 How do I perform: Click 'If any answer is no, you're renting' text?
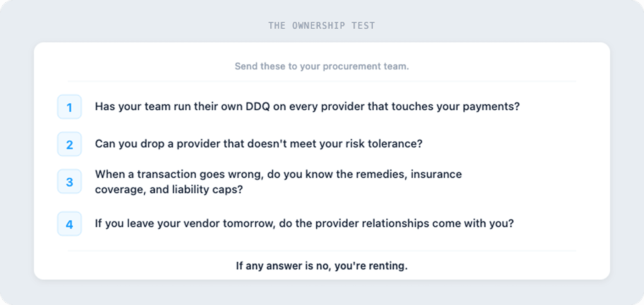pos(322,266)
